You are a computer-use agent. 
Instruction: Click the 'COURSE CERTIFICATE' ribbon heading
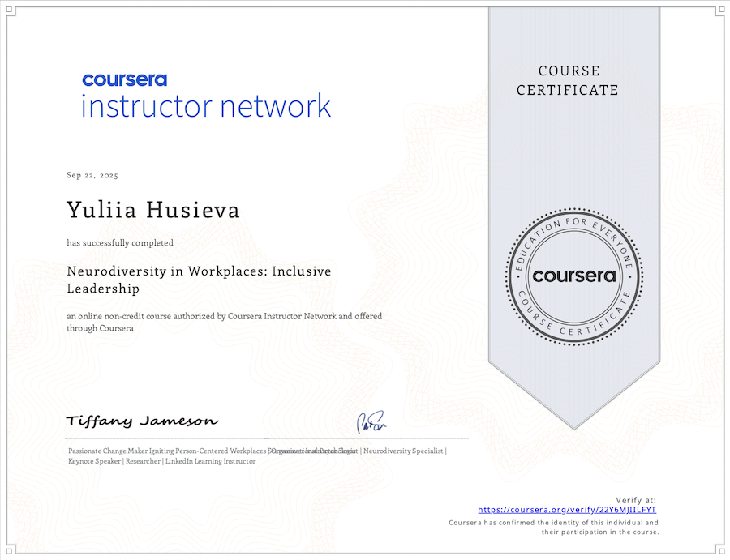coord(567,80)
